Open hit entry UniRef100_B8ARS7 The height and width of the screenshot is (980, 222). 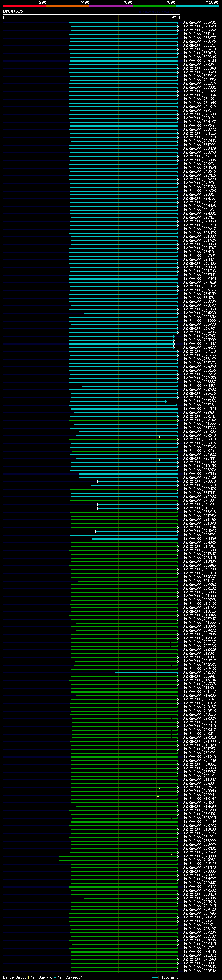[x=199, y=347]
